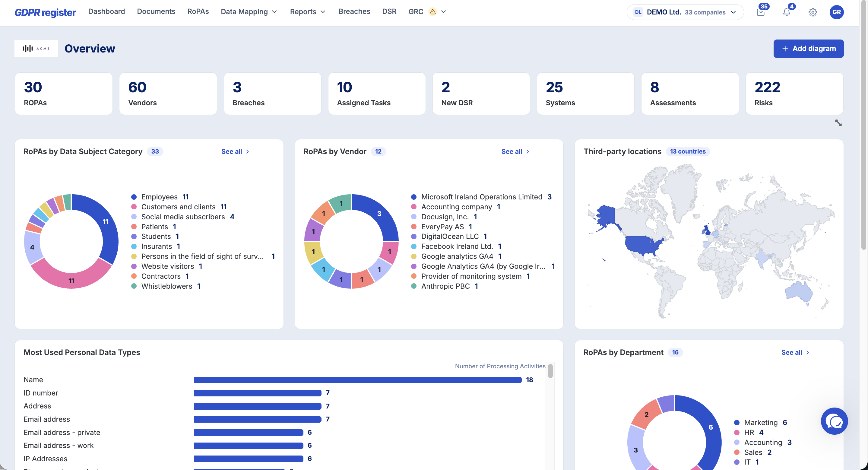Open the Documents section
This screenshot has height=470, width=868.
(156, 11)
